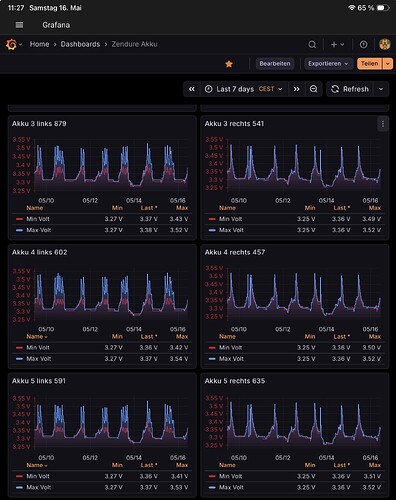
Task: Zoom out the time range
Action: [x=314, y=89]
